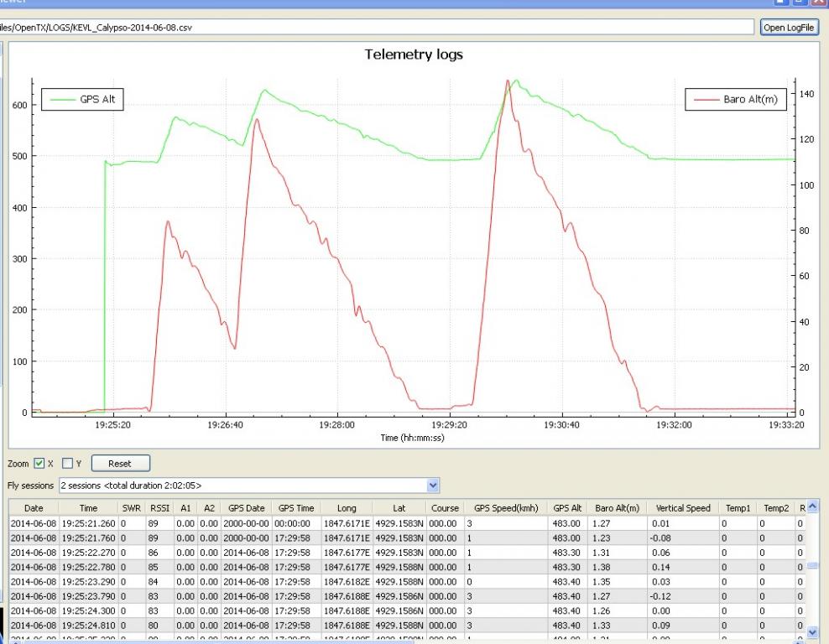829x644 pixels.
Task: Click the RSSI column header
Action: 158,508
